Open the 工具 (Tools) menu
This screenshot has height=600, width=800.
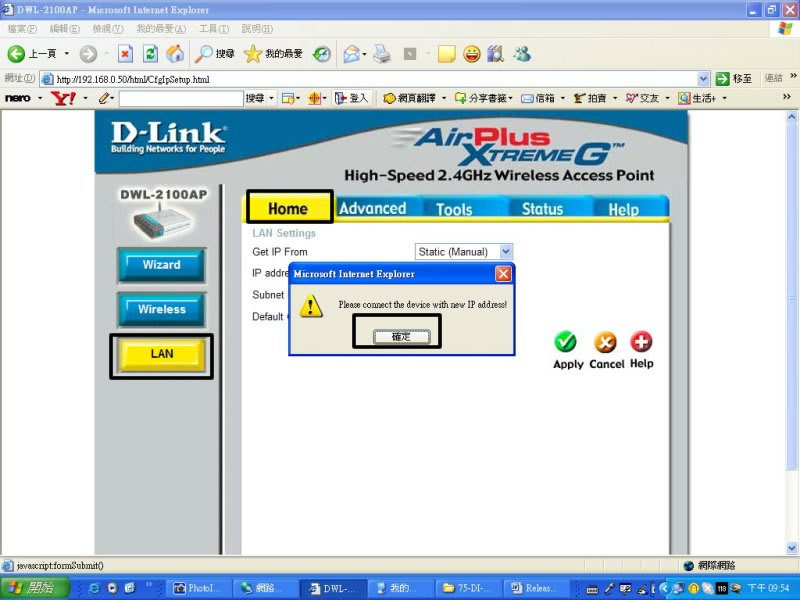[x=214, y=29]
